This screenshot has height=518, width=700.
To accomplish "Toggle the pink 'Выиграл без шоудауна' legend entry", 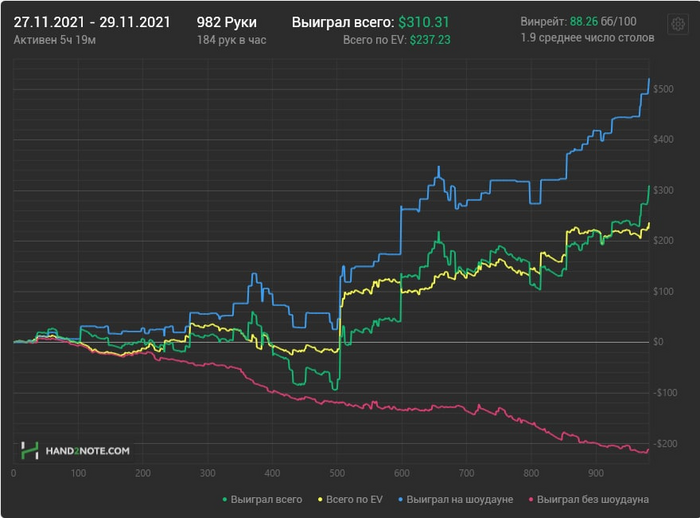I will pos(589,499).
